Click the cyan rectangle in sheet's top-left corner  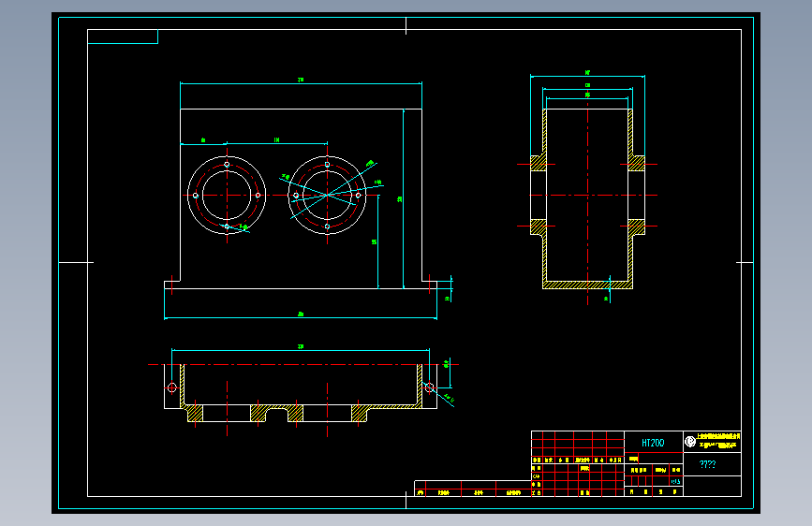(x=123, y=37)
